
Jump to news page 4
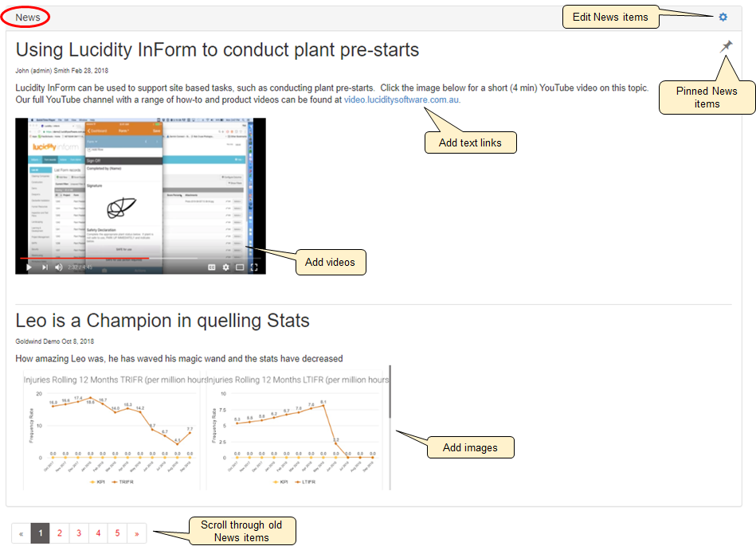click(98, 533)
